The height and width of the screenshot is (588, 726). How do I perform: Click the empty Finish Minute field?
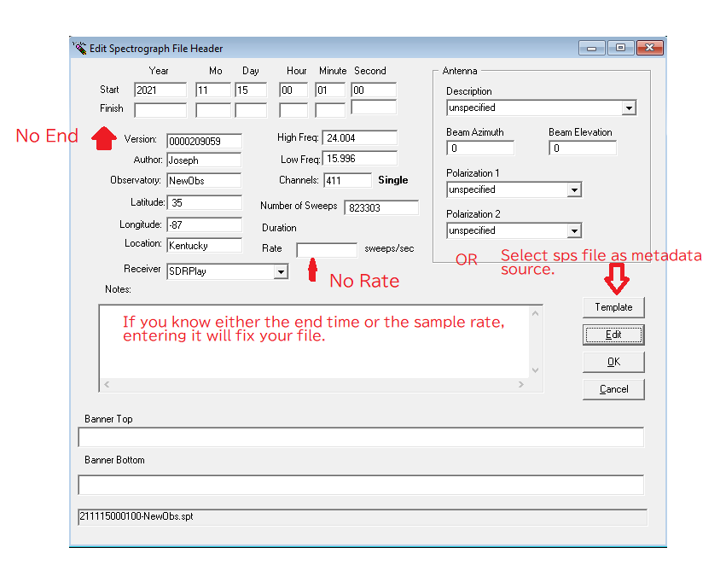329,110
